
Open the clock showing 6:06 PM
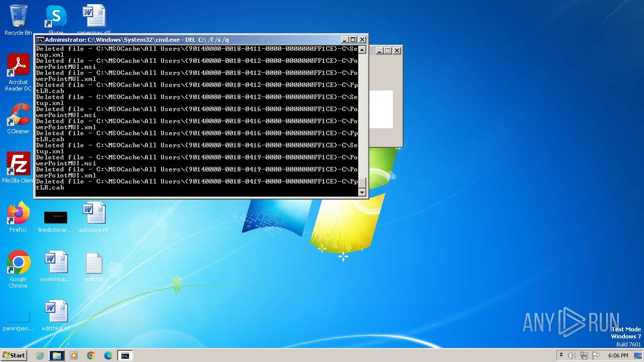pos(618,355)
